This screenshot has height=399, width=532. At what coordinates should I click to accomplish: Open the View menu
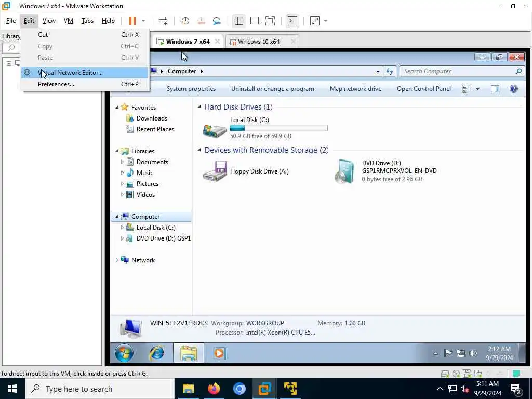tap(49, 21)
